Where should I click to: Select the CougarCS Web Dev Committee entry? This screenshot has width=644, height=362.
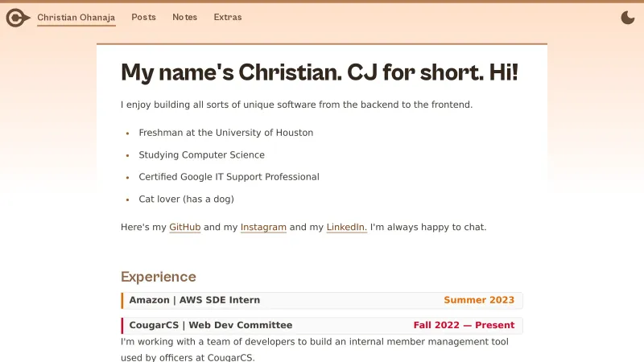coord(211,326)
